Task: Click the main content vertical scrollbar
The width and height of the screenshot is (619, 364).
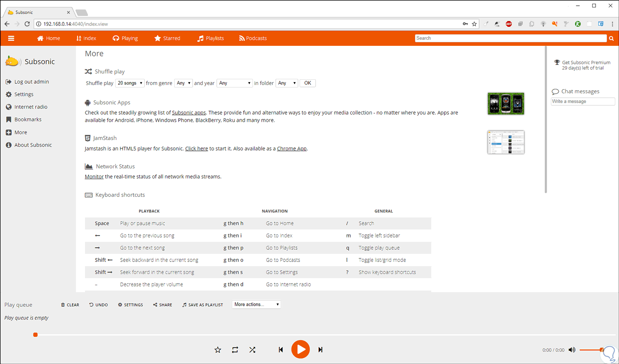Action: pos(546,120)
